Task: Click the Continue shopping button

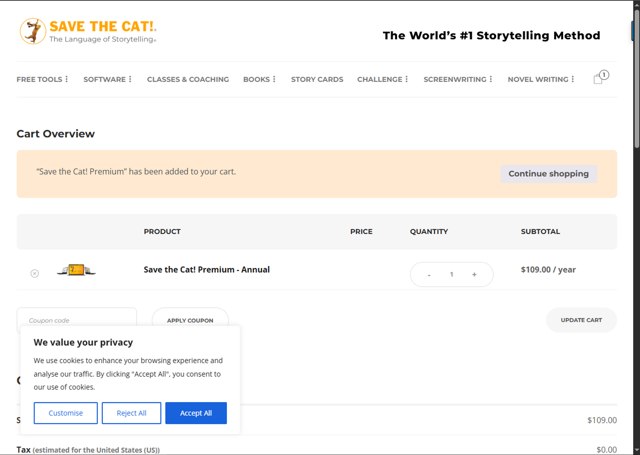Action: pyautogui.click(x=548, y=174)
